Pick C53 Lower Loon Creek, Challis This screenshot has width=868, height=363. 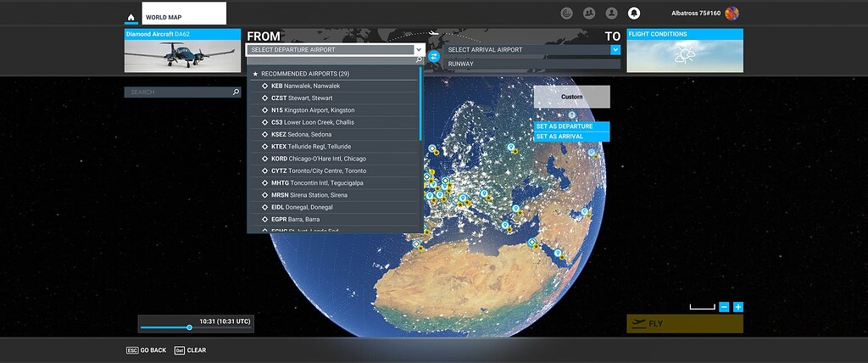pos(334,122)
